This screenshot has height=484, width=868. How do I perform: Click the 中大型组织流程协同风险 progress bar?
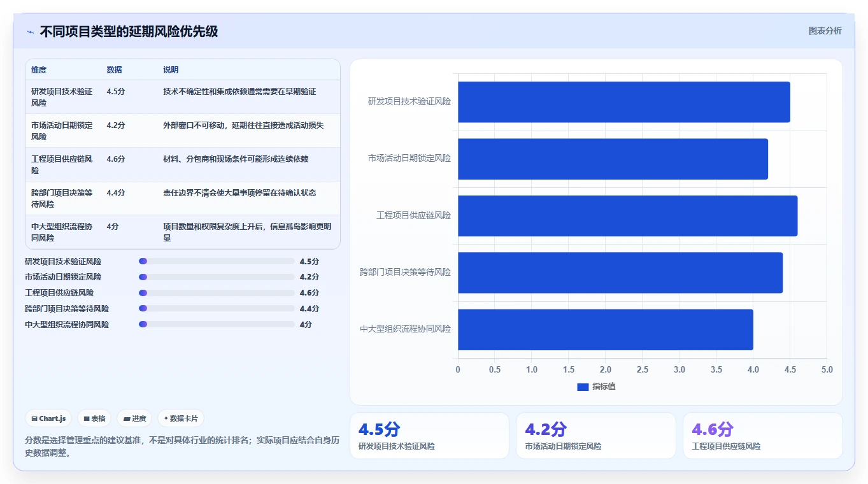pyautogui.click(x=217, y=324)
